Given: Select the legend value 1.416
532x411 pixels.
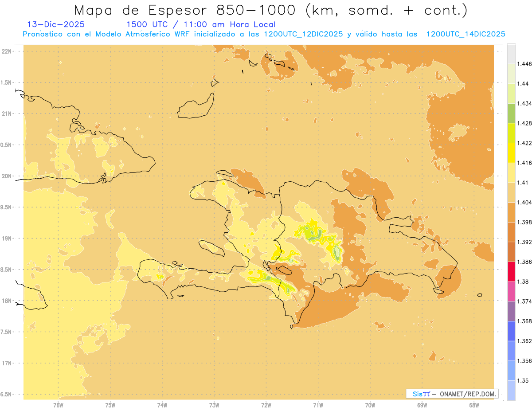Looking at the screenshot, I should pos(524,163).
